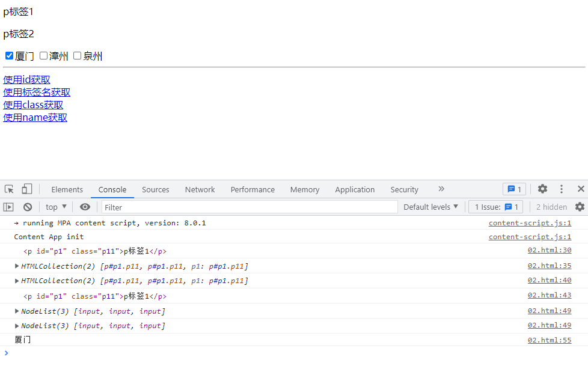Check the 漳州 checkbox
Viewport: 588px width, 369px height.
click(43, 56)
